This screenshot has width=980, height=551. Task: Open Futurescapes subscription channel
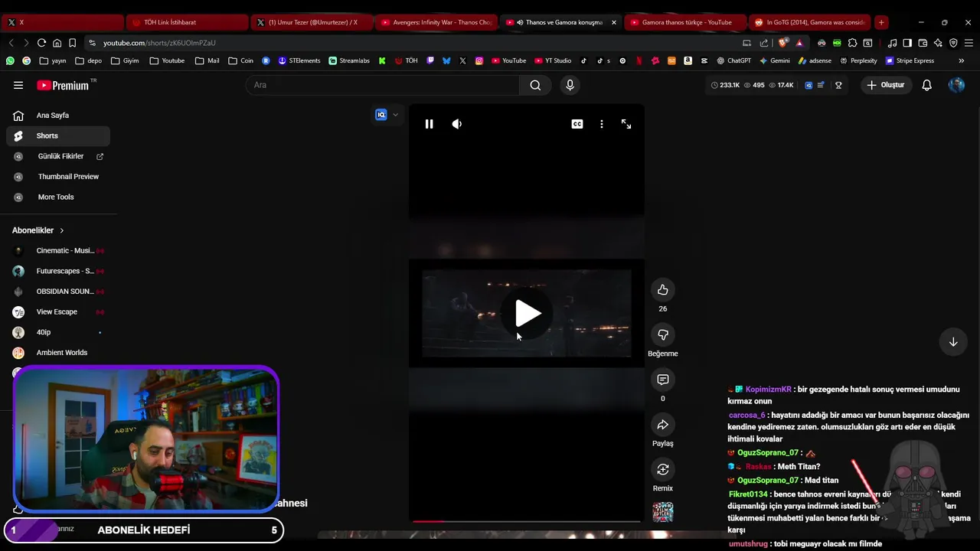58,271
